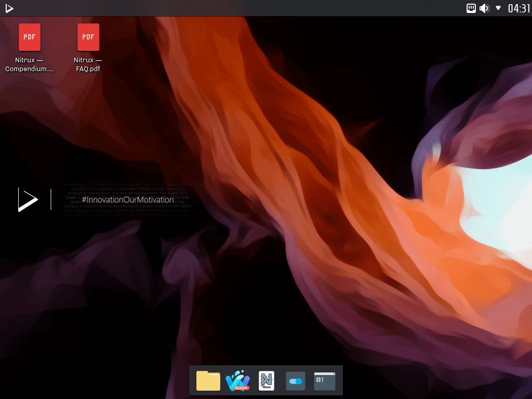Launch Waterfox Classic browser from dock
This screenshot has width=532, height=399.
coord(237,381)
